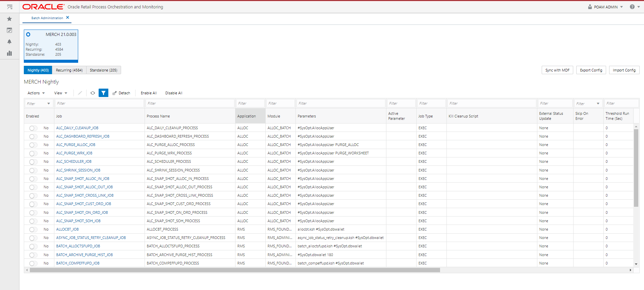Click the user profile icon
Image resolution: width=644 pixels, height=290 pixels.
590,7
